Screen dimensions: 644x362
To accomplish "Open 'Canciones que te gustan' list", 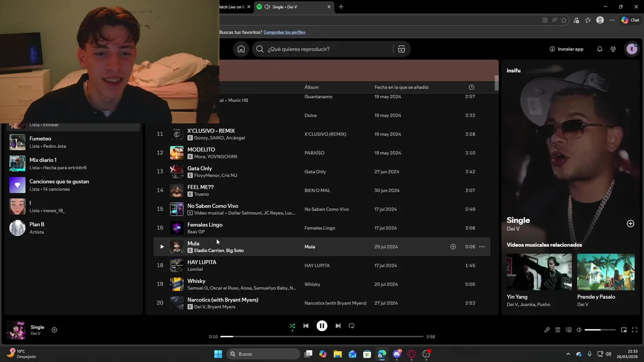I will [x=73, y=185].
